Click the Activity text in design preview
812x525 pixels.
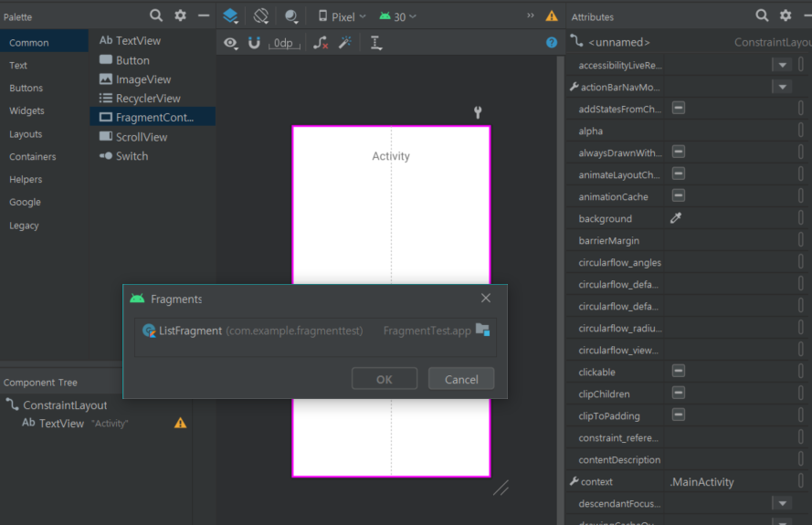391,156
